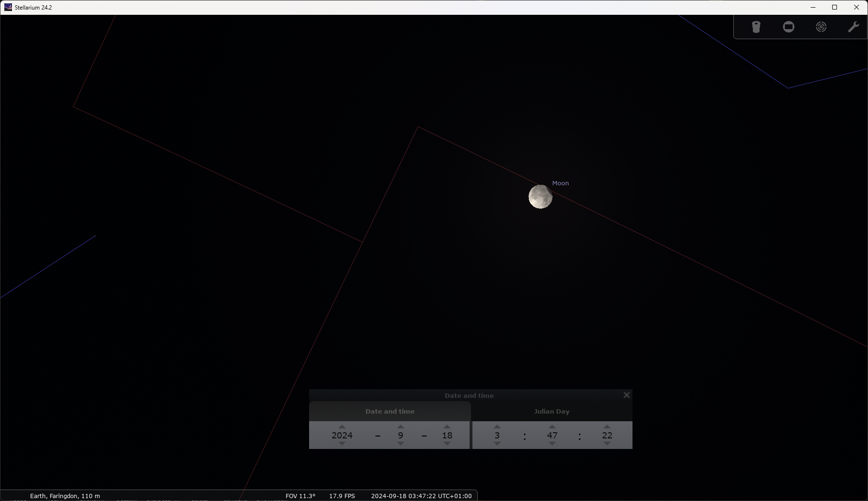Click the Earth, Faringdon location in status bar
The height and width of the screenshot is (501, 868).
(65, 496)
